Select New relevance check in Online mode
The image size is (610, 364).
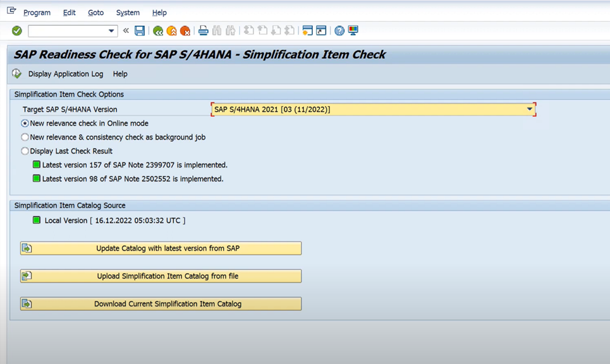coord(25,123)
